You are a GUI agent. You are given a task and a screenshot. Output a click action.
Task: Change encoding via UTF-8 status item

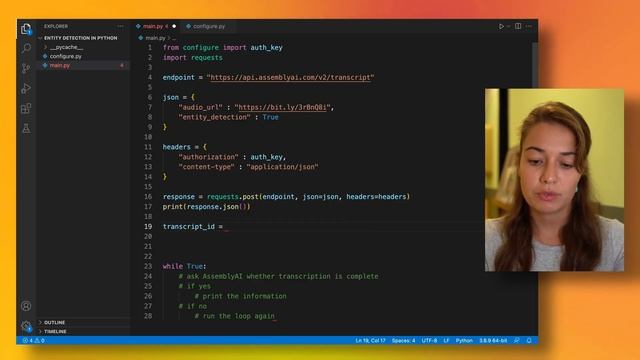(x=429, y=340)
